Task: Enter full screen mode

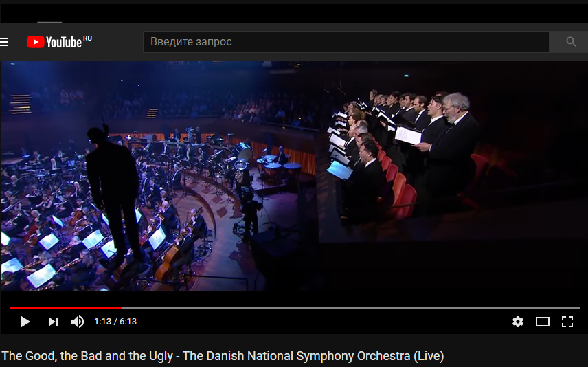Action: (x=567, y=322)
